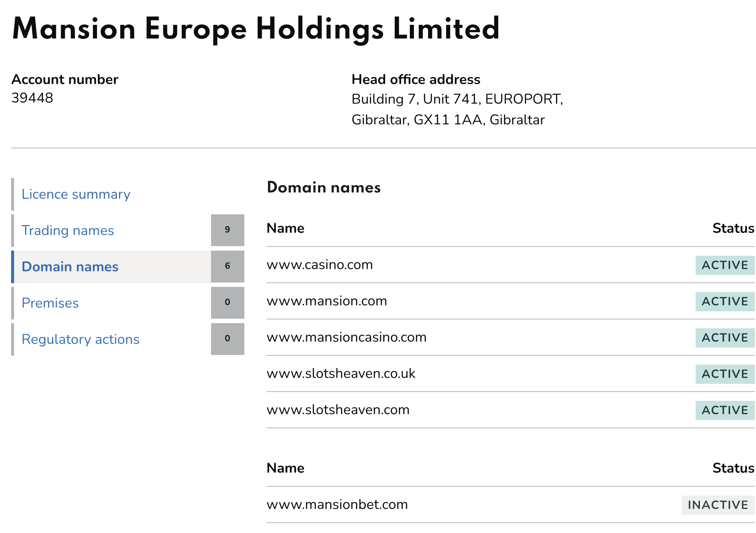756x533 pixels.
Task: Click the www.slotsheaven.co.uk domain name
Action: [x=341, y=374]
